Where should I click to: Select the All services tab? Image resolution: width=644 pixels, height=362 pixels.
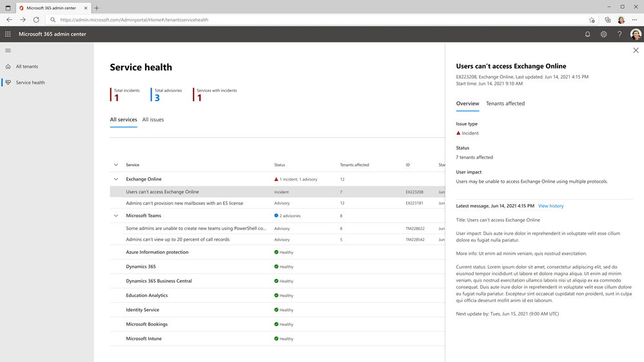click(123, 119)
